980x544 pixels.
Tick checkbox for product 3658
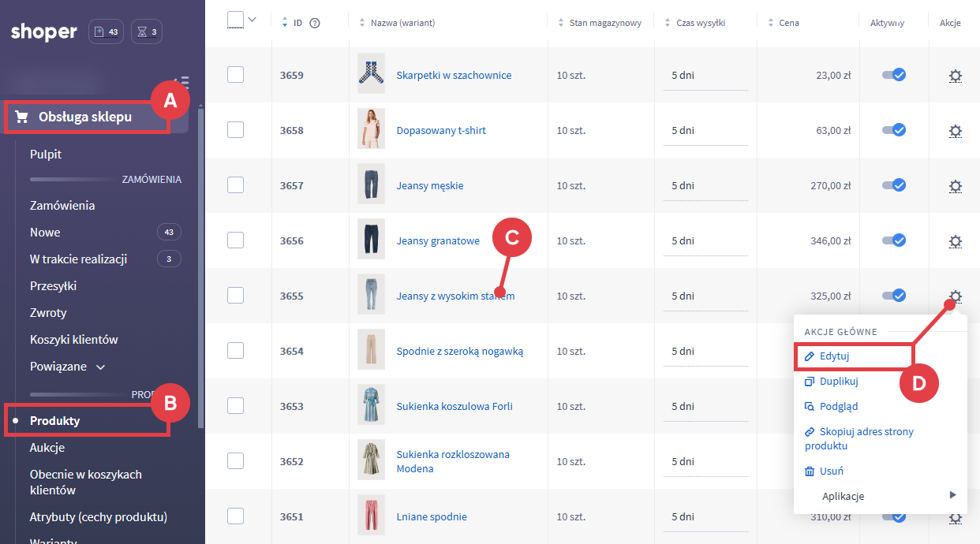(235, 130)
